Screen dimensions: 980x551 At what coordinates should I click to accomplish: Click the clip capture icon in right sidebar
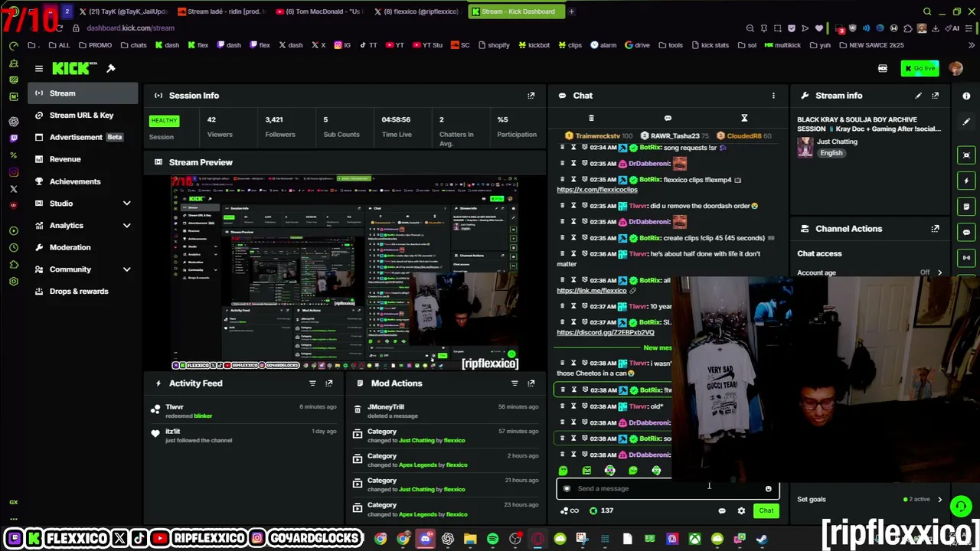[x=966, y=155]
